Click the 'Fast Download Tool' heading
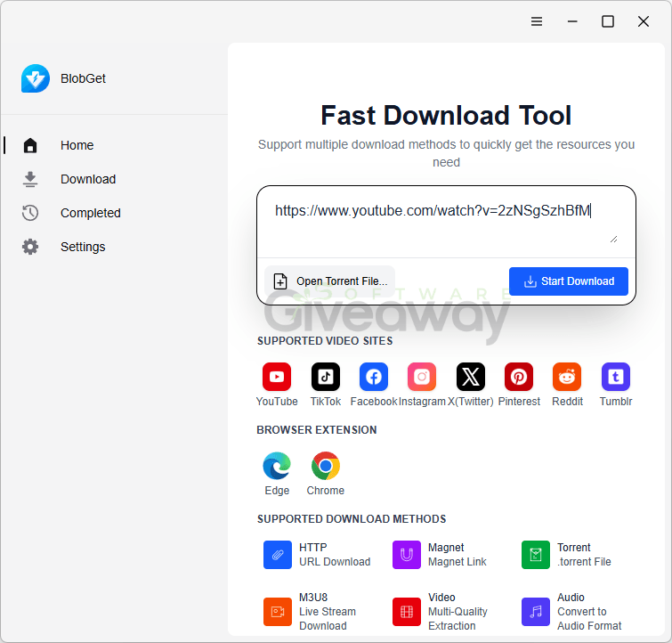The width and height of the screenshot is (672, 643). click(446, 116)
